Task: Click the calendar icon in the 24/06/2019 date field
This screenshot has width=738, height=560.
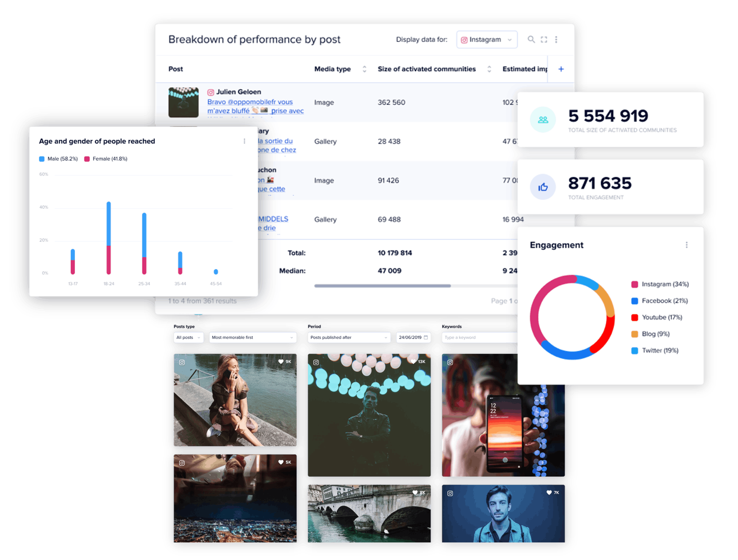Action: pyautogui.click(x=426, y=338)
